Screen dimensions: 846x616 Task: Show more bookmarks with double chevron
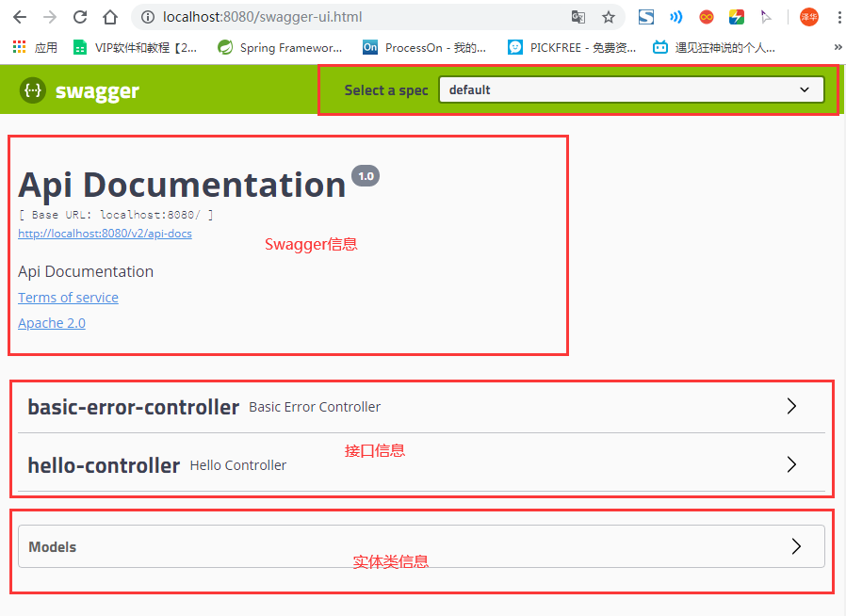tap(838, 47)
